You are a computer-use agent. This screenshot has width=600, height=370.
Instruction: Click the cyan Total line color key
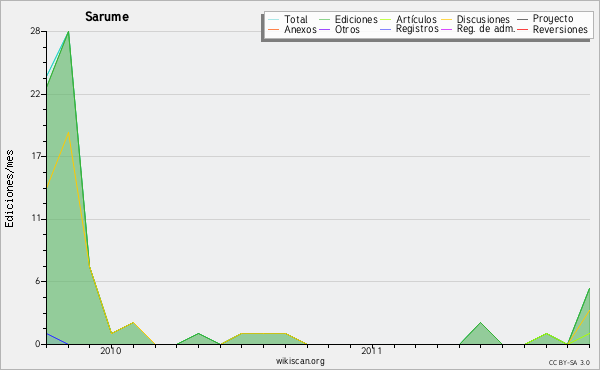coord(274,20)
